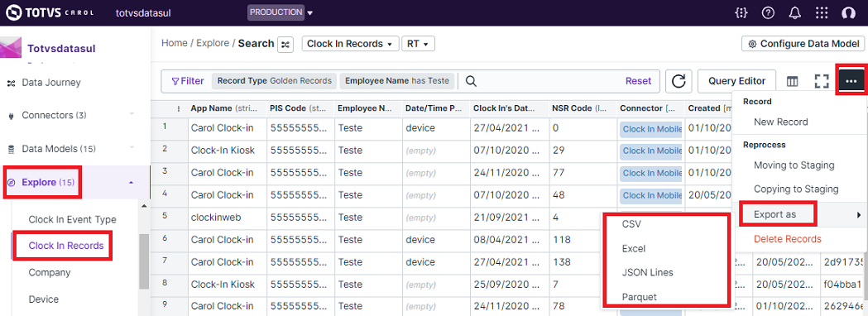Viewport: 868px width, 316px height.
Task: Click the Explore compass icon
Action: pos(11,182)
